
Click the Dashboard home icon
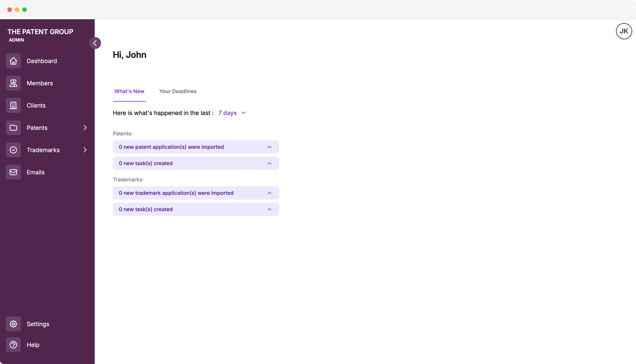(13, 61)
